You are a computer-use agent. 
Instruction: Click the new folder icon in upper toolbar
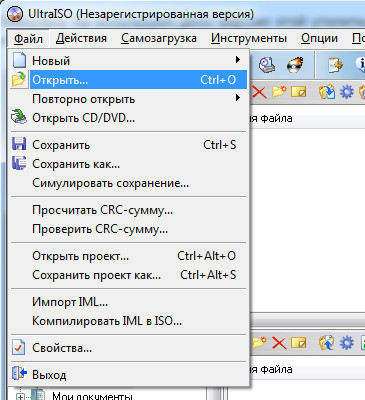(279, 91)
